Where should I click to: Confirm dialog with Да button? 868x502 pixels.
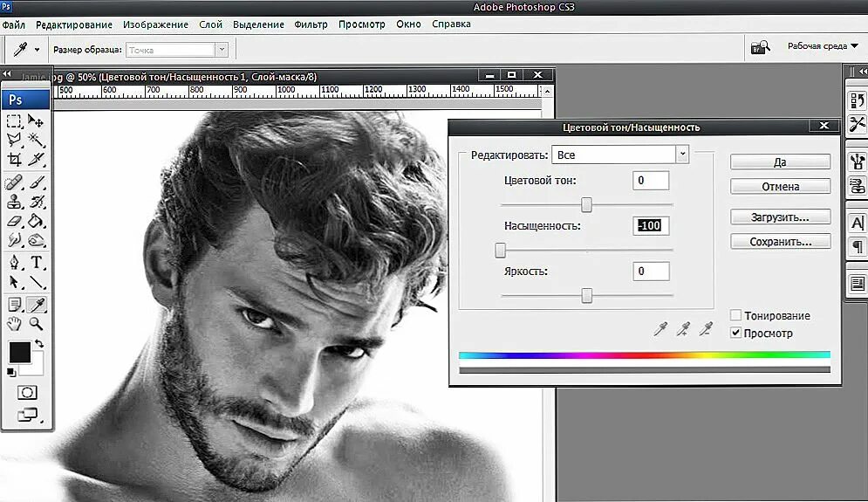[x=780, y=162]
